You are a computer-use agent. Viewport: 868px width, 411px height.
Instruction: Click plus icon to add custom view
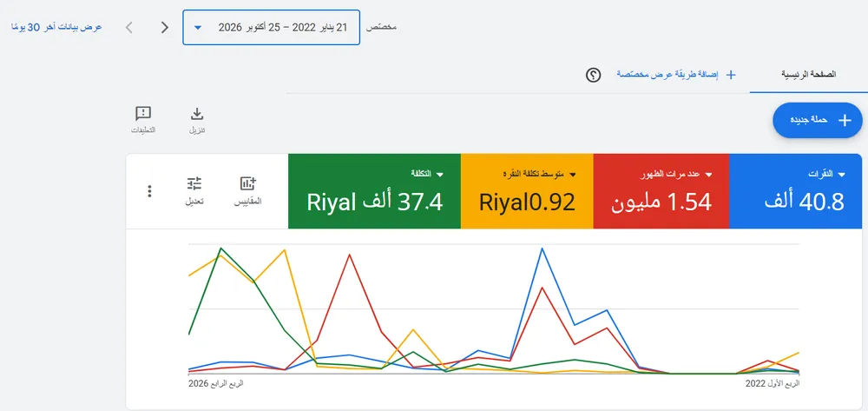pos(731,75)
